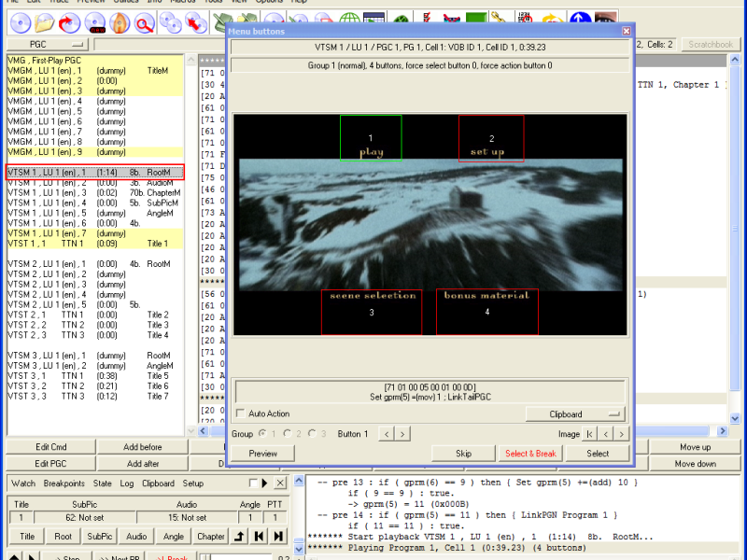Tick the checkbox beside the Setup menu
The width and height of the screenshot is (747, 560).
pyautogui.click(x=253, y=483)
